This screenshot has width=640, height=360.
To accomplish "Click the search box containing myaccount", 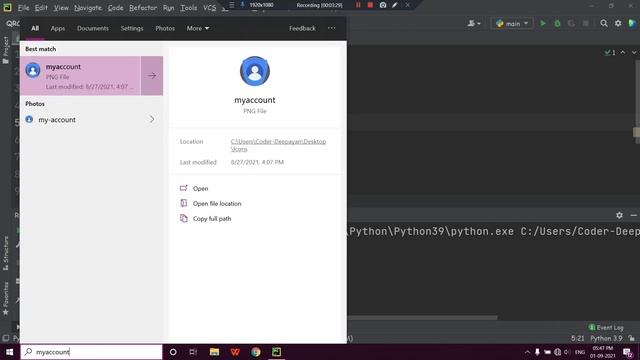I will [91, 352].
